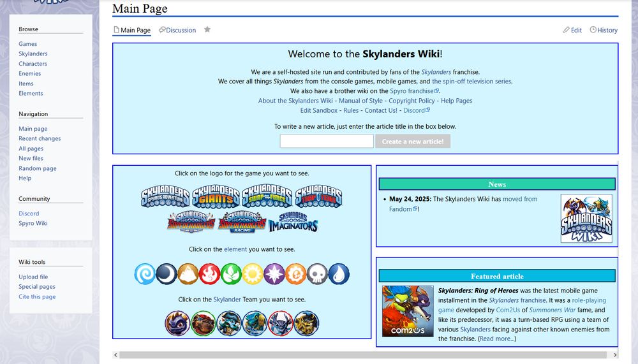Open the Edit tab
The width and height of the screenshot is (638, 364).
click(x=572, y=30)
